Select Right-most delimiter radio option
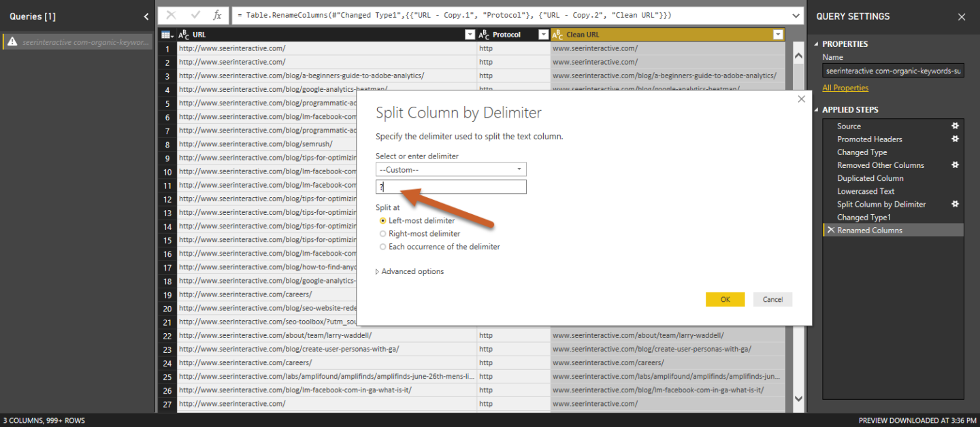Screen dimensions: 980x427 382,234
